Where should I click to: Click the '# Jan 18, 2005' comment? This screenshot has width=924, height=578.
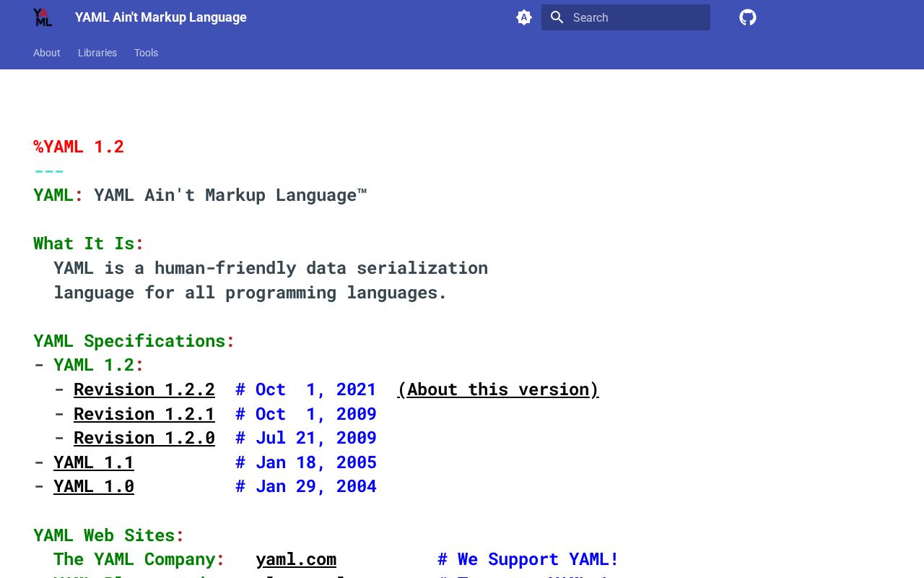click(306, 462)
